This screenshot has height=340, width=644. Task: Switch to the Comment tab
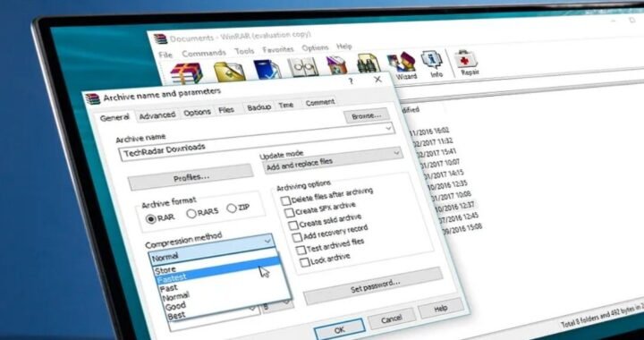(320, 102)
